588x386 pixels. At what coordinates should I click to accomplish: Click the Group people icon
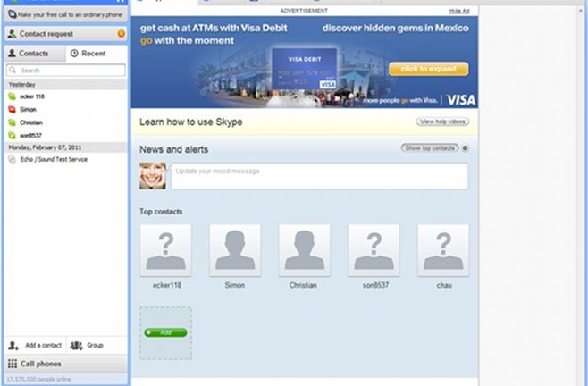point(76,346)
